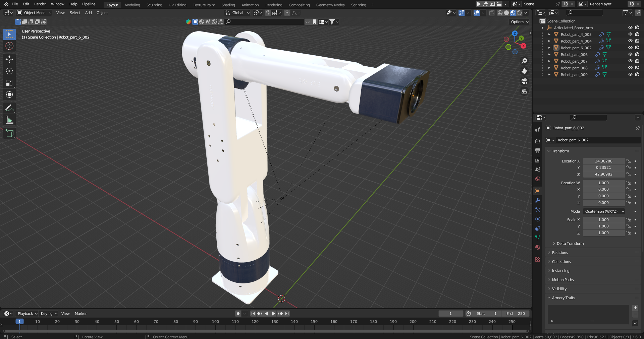Hide Robot_part_009 in viewport

(x=630, y=74)
